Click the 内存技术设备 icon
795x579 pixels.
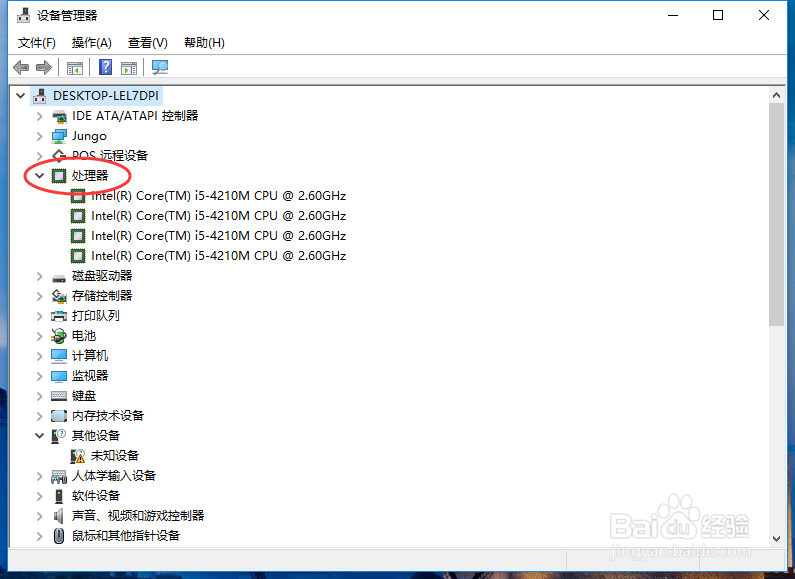coord(59,416)
